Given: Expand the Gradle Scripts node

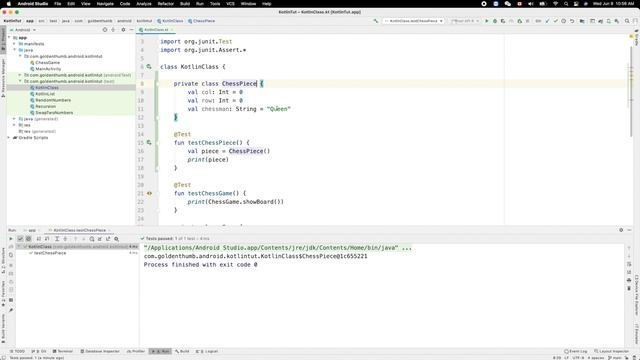Looking at the screenshot, I should tap(9, 138).
